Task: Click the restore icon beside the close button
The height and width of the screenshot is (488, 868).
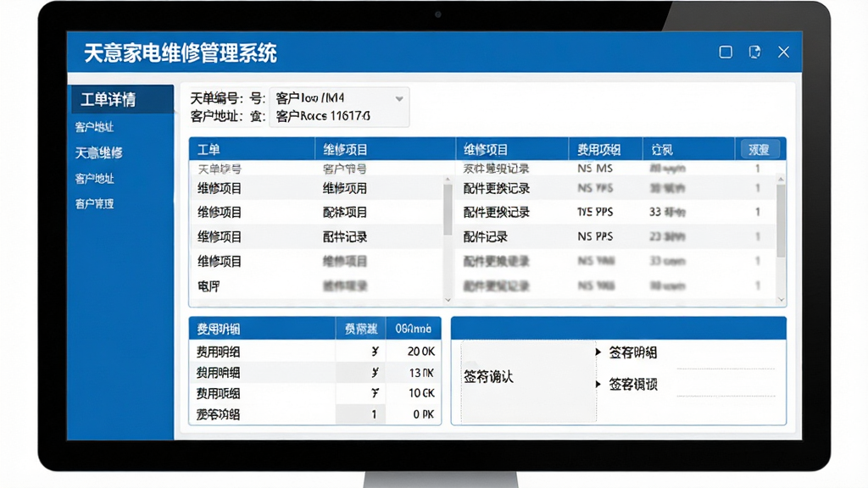Action: coord(754,52)
